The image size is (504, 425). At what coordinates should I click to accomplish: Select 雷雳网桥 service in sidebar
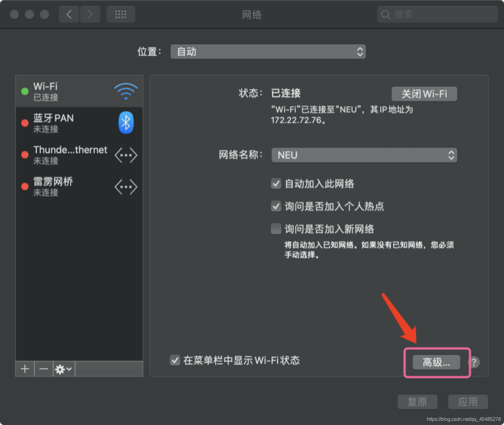point(79,186)
